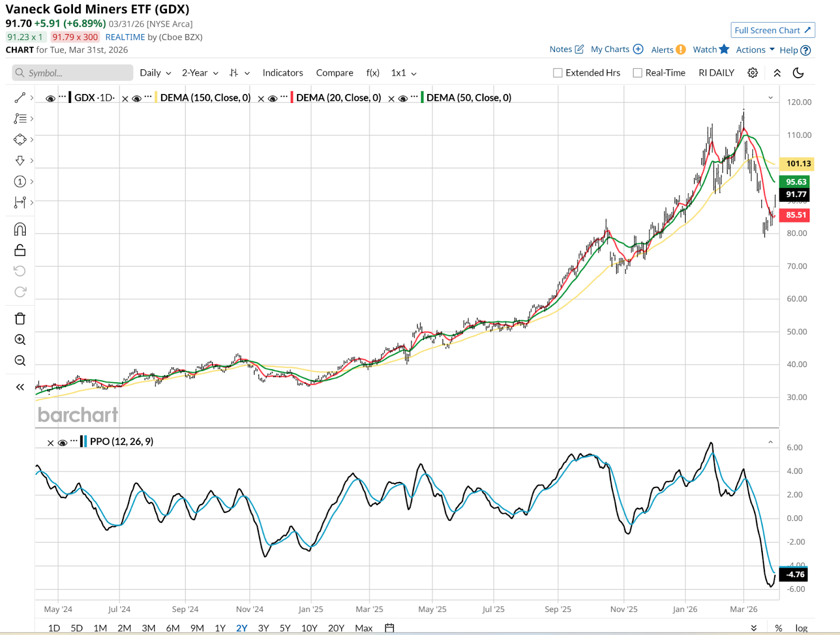Hide the PPO indicator using eye icon

click(x=62, y=443)
